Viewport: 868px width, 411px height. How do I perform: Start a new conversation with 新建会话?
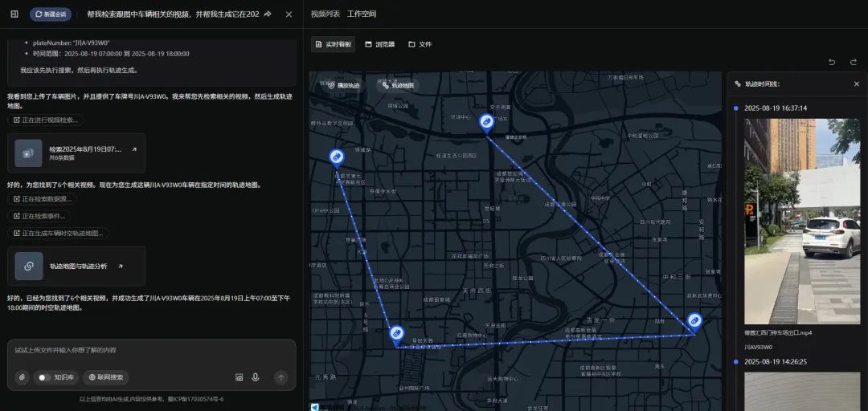tap(51, 14)
